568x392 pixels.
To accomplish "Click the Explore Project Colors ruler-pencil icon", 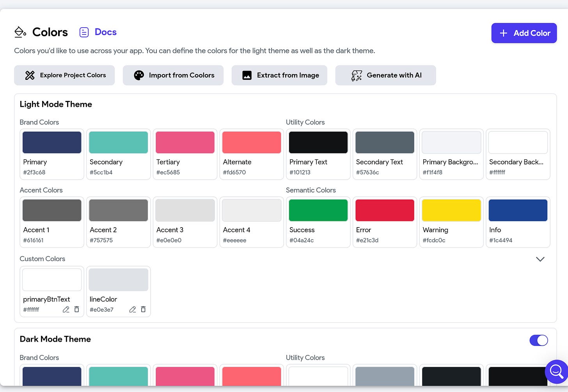I will pos(30,75).
